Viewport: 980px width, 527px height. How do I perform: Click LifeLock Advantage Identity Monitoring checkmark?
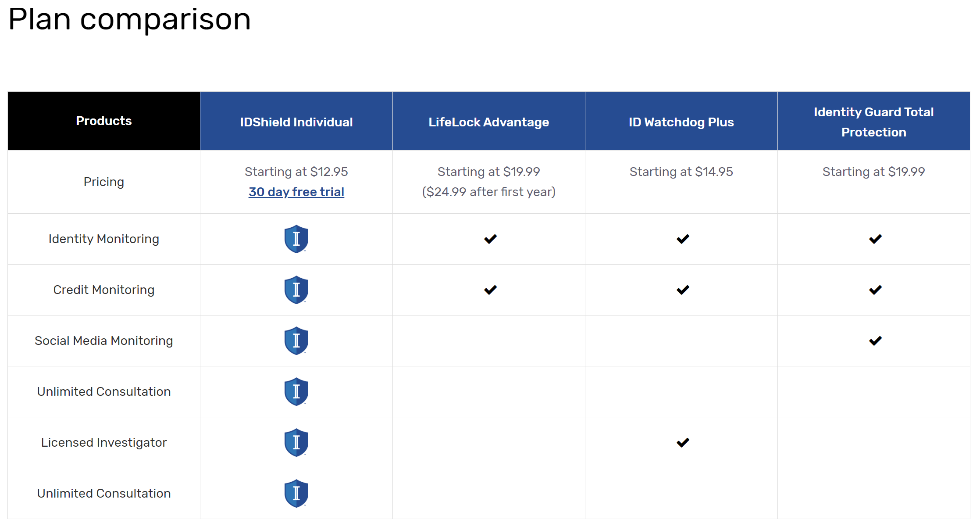click(x=490, y=239)
